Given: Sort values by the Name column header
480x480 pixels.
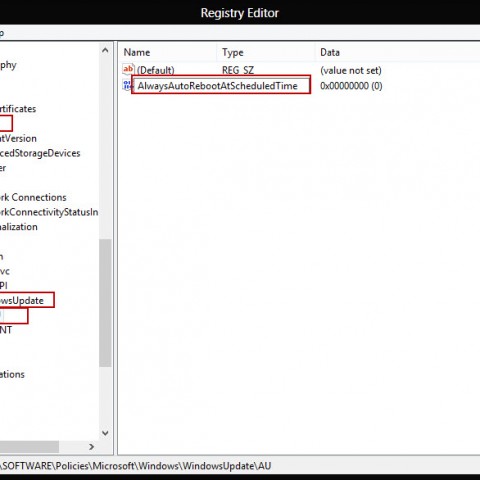Looking at the screenshot, I should coord(137,52).
